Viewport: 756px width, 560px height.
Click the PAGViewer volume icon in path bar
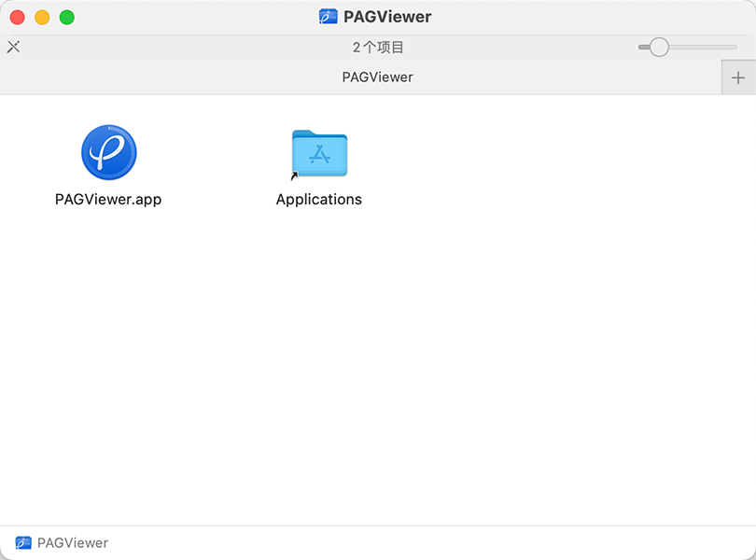click(x=23, y=542)
